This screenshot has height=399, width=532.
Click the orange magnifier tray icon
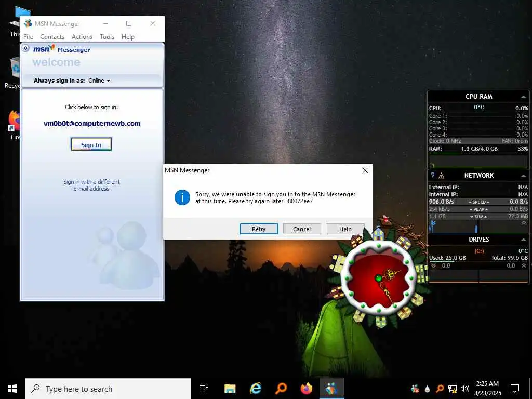440,389
